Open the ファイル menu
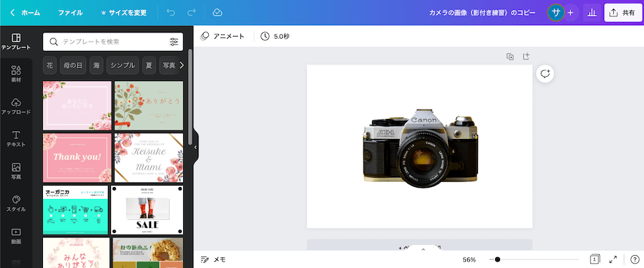 click(x=70, y=13)
